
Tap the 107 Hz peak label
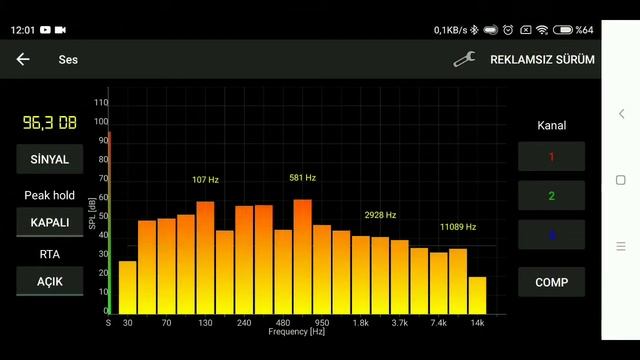(x=205, y=180)
